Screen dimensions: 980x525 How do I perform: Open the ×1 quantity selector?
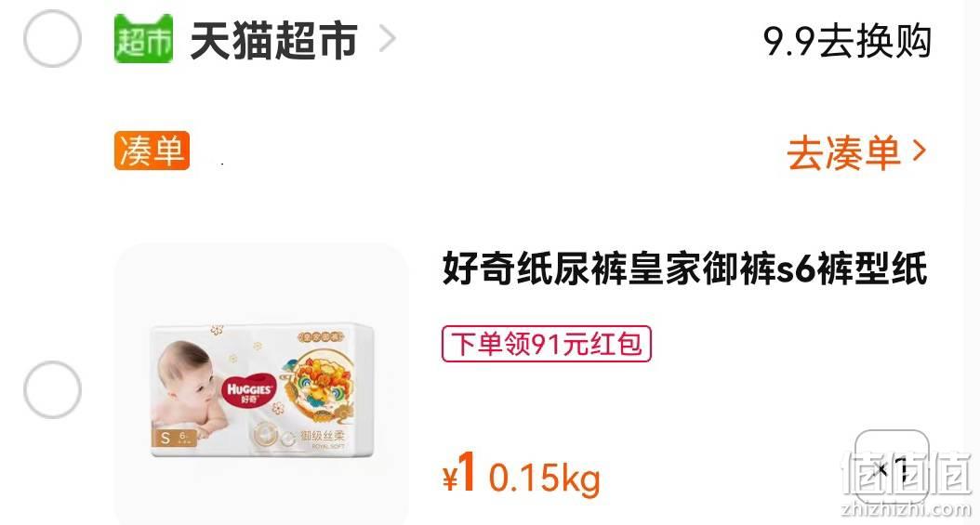click(x=892, y=467)
